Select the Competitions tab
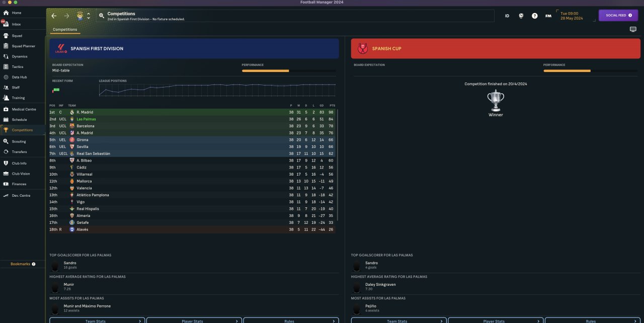Screen dimensions: 644x323 [x=65, y=30]
